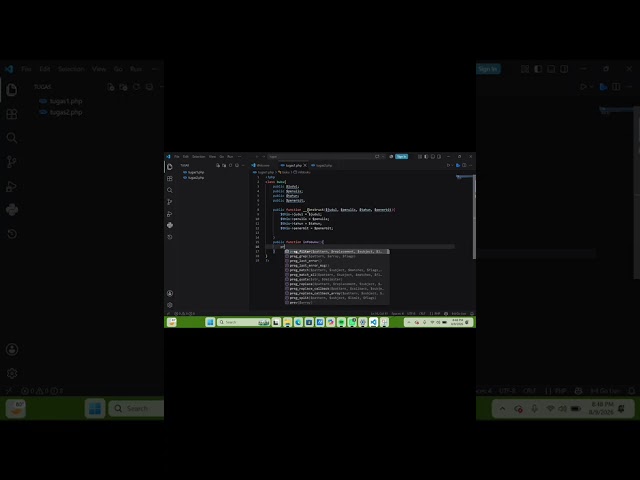Click Spaces: 4 indentation in status bar
Image resolution: width=640 pixels, height=480 pixels.
(x=397, y=313)
